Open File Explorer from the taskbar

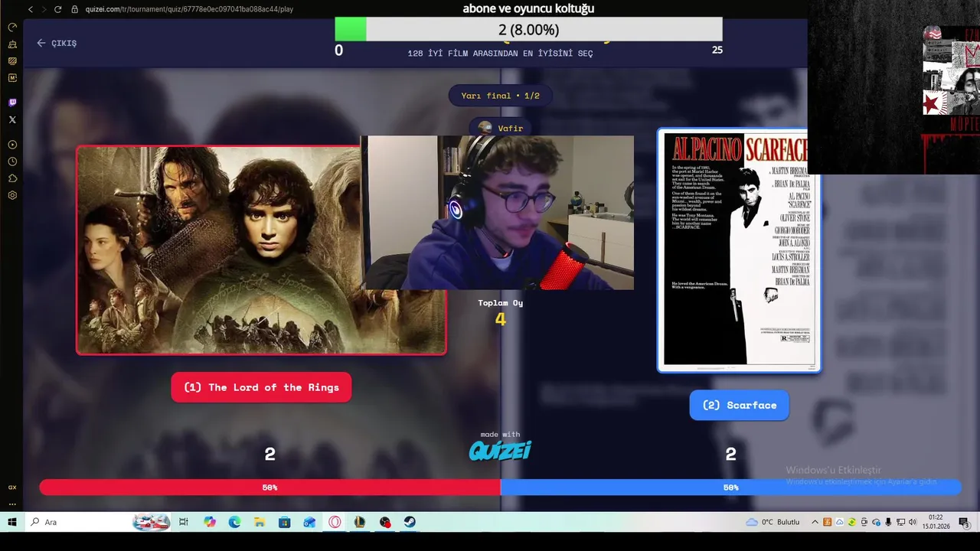click(260, 522)
